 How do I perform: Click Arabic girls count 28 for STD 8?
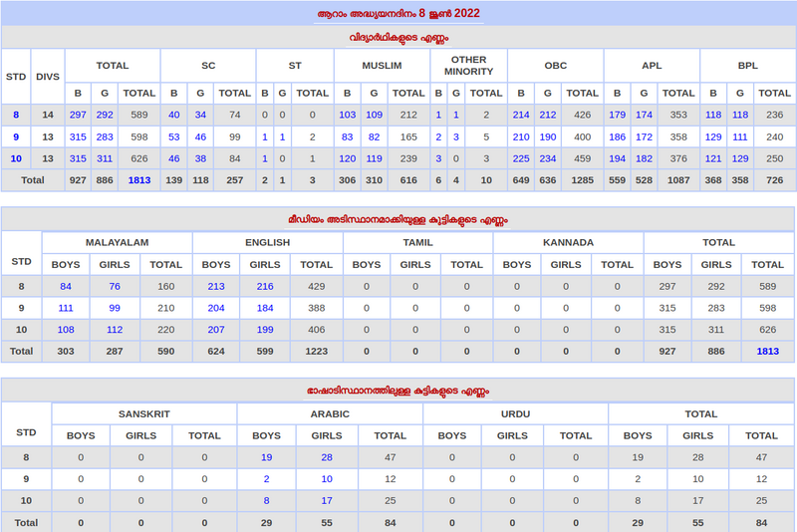(327, 457)
